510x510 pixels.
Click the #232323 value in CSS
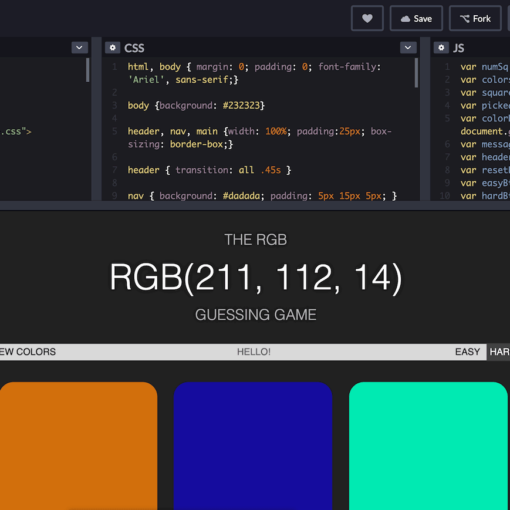tap(241, 105)
